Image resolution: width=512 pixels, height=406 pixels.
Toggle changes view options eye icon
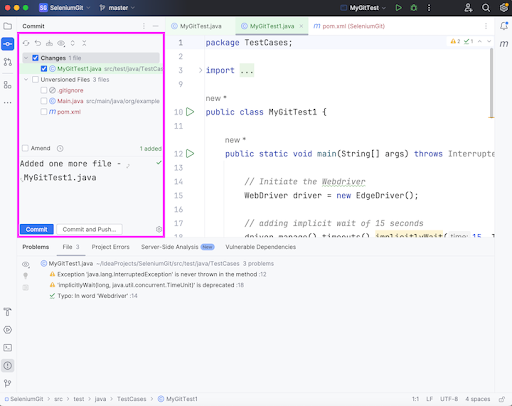pos(61,43)
